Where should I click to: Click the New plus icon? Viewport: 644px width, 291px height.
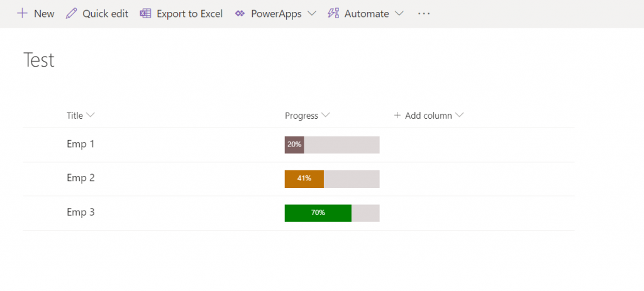pyautogui.click(x=22, y=13)
